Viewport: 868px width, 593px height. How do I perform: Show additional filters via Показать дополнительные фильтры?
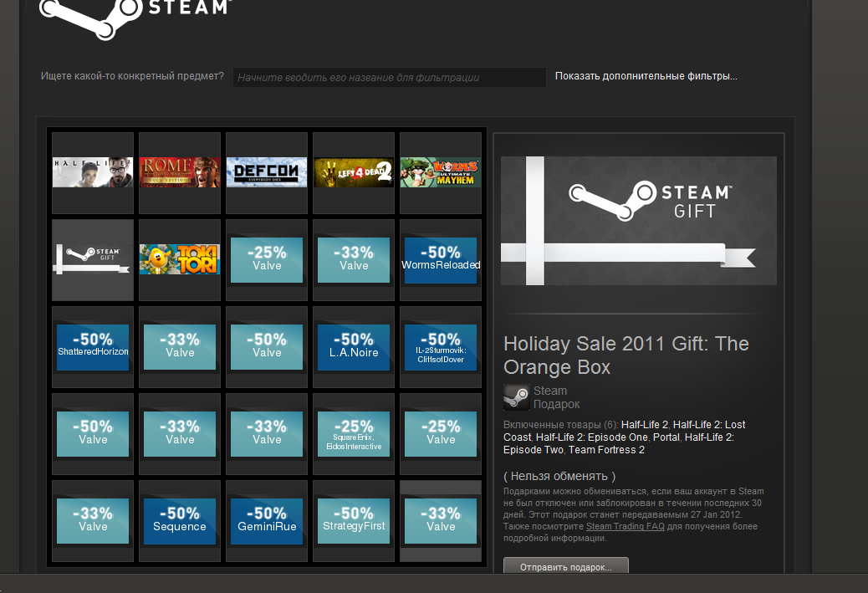coord(646,76)
